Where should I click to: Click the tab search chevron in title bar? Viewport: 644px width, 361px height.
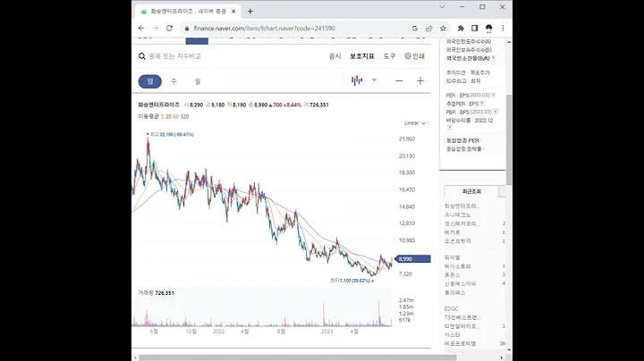tap(442, 7)
